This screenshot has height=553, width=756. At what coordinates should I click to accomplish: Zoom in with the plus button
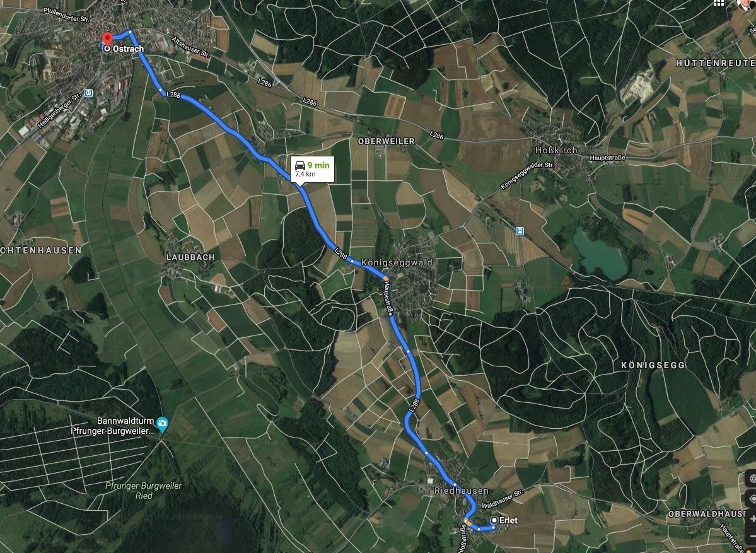[752, 520]
